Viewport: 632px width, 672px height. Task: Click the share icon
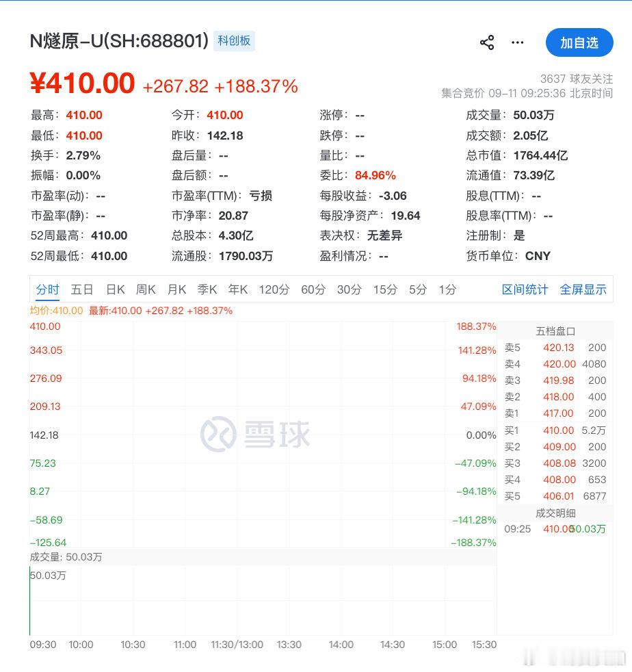click(487, 42)
